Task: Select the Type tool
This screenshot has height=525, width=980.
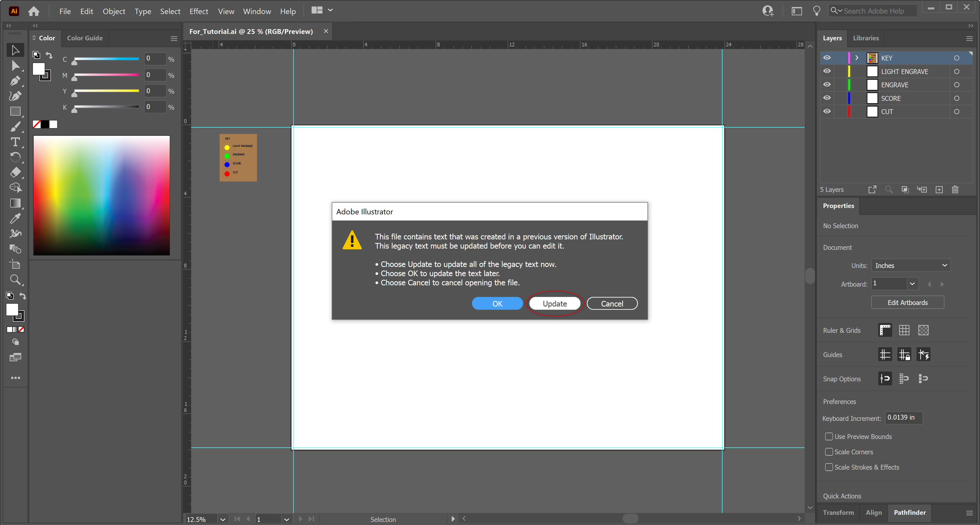Action: point(15,142)
